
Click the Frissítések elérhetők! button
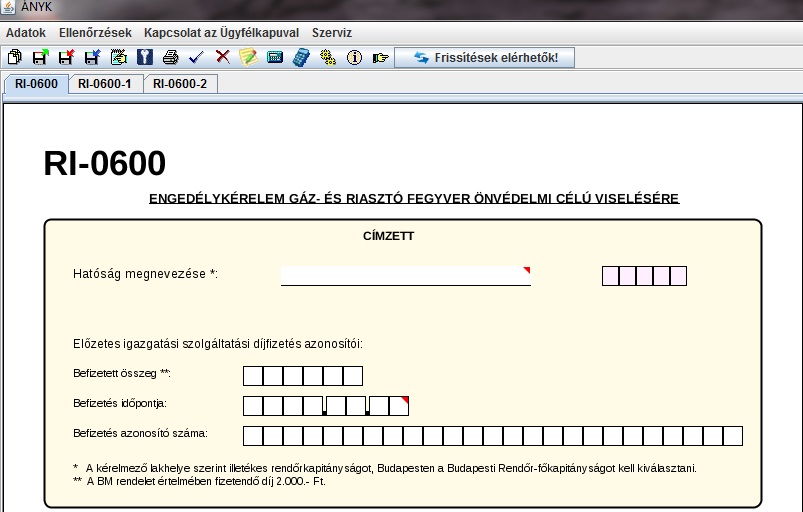[x=484, y=58]
